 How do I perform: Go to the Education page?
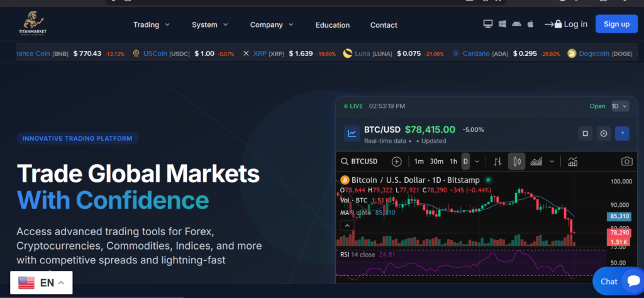(x=333, y=25)
